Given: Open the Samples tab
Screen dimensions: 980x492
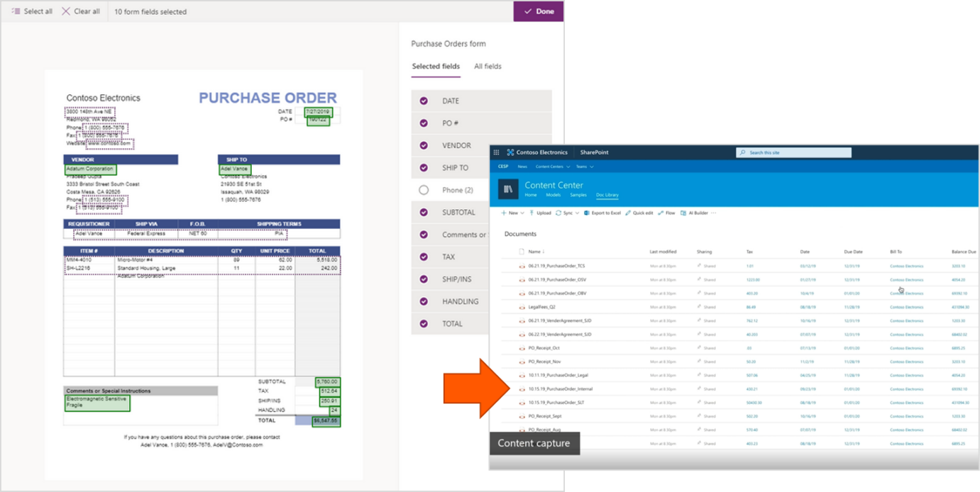Looking at the screenshot, I should 578,195.
